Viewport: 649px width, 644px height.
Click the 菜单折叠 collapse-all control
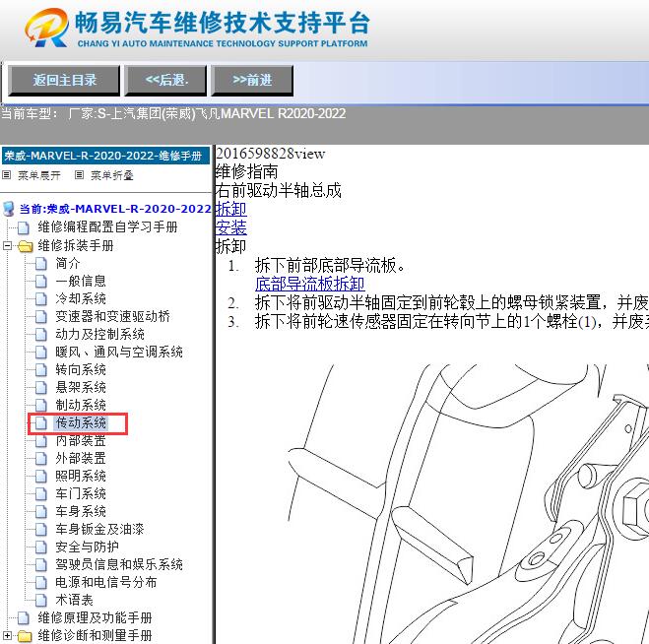point(103,175)
